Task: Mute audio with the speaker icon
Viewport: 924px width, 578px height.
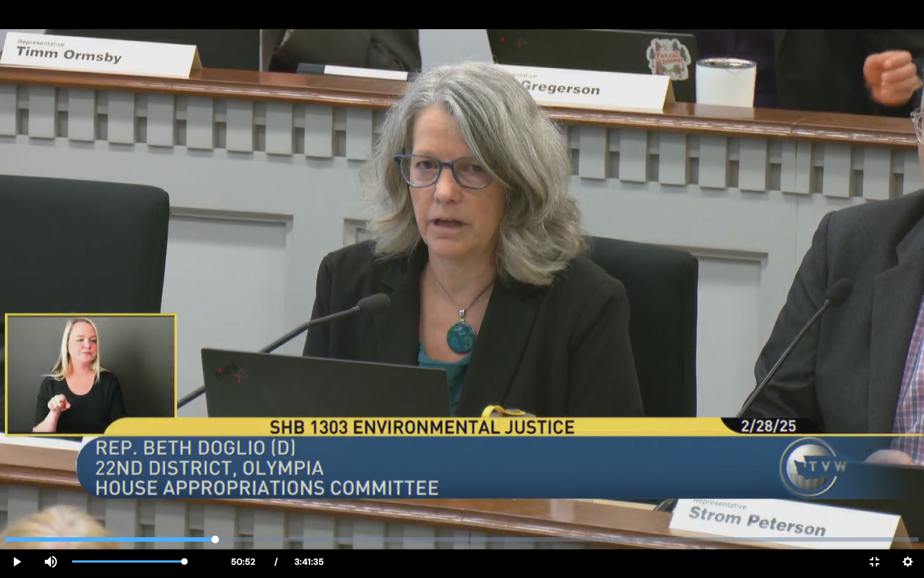Action: (51, 561)
